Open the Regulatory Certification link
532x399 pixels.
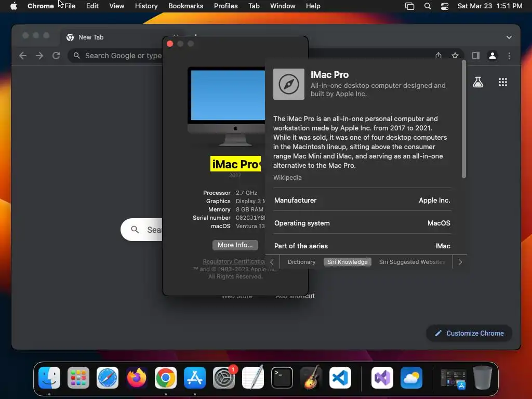tap(234, 261)
